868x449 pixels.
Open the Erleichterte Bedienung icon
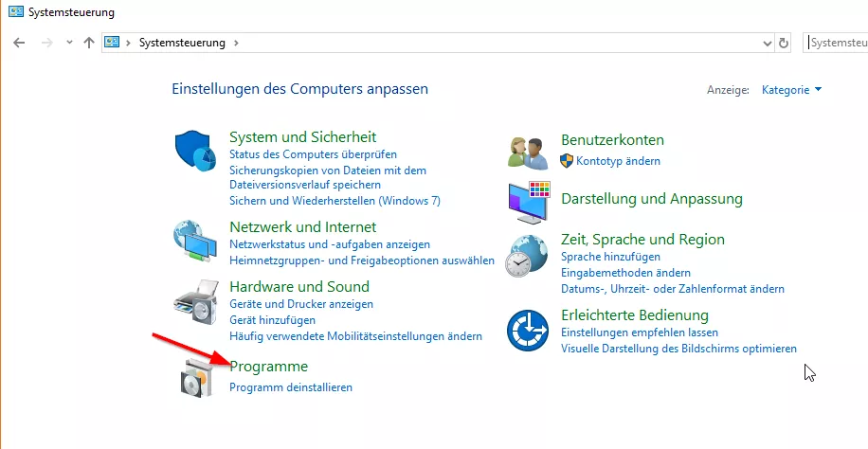point(527,330)
